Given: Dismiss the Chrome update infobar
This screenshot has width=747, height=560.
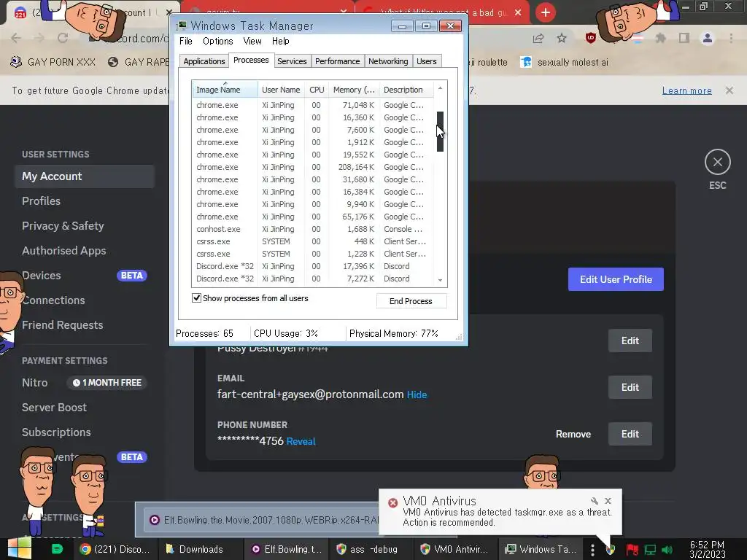Looking at the screenshot, I should pyautogui.click(x=729, y=90).
